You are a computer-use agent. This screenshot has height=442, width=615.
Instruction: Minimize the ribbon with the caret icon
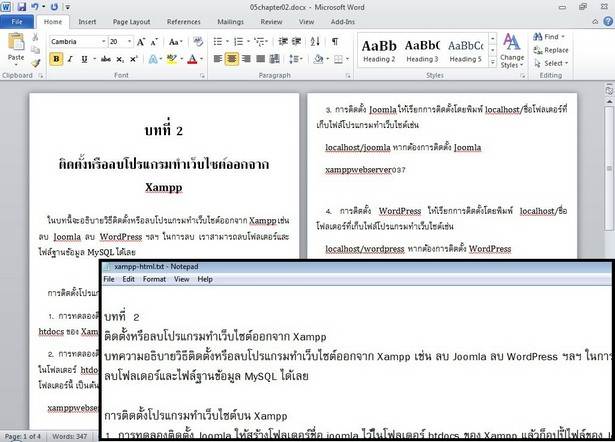coord(595,22)
